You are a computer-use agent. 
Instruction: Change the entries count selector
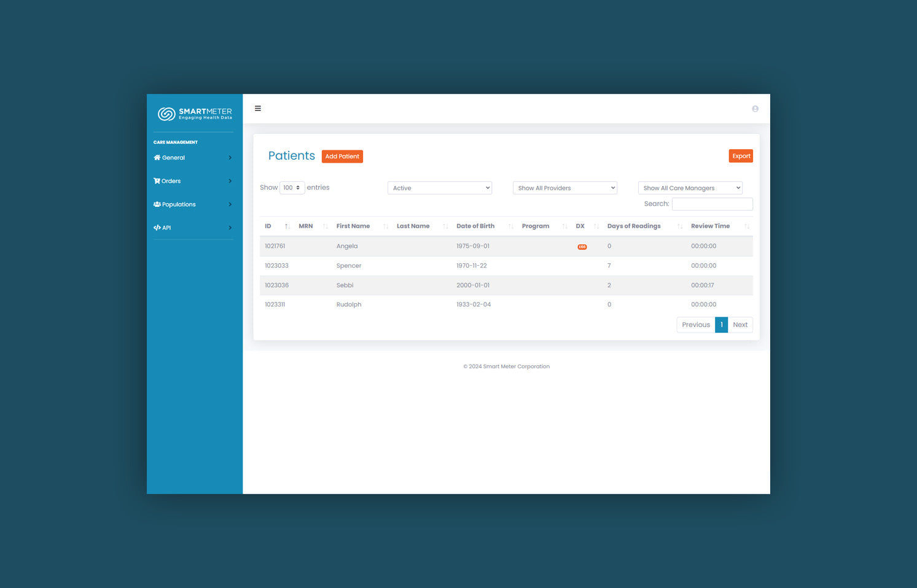[x=292, y=188]
